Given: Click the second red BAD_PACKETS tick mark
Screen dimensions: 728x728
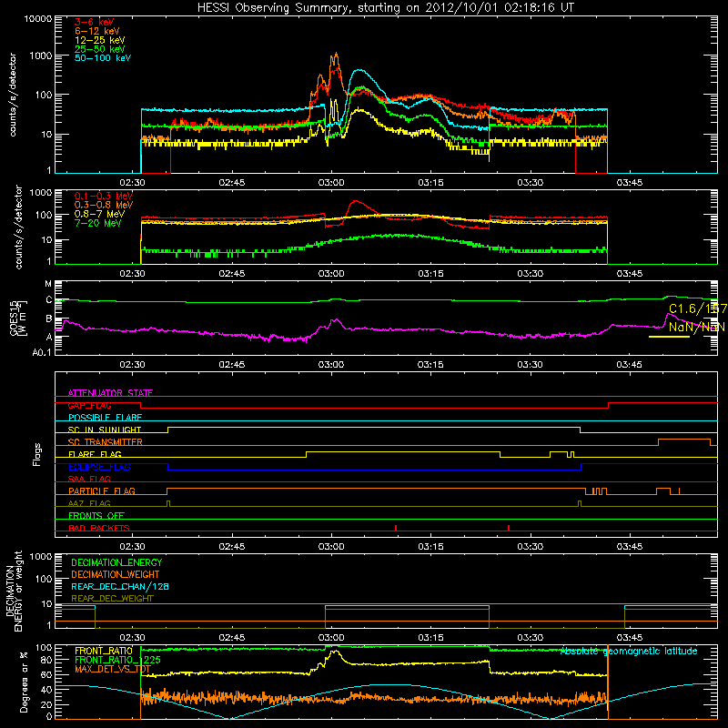Looking at the screenshot, I should (x=509, y=528).
